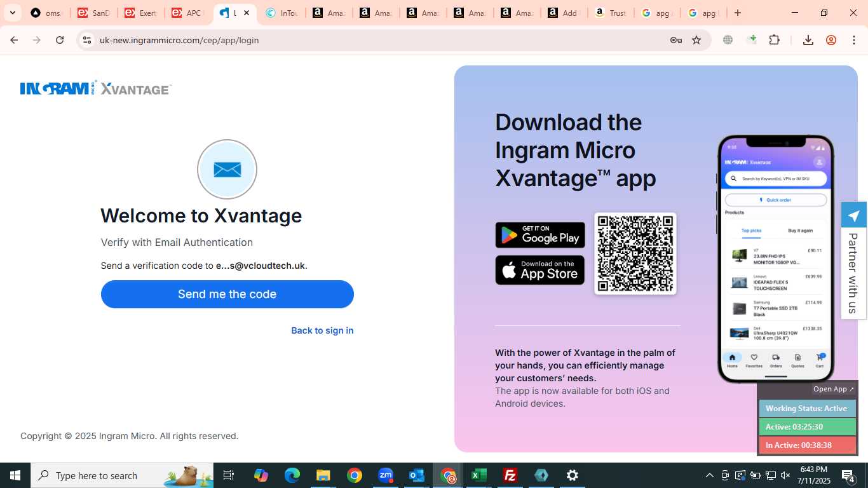Click the green plus extension icon
This screenshot has width=868, height=488.
pos(752,40)
